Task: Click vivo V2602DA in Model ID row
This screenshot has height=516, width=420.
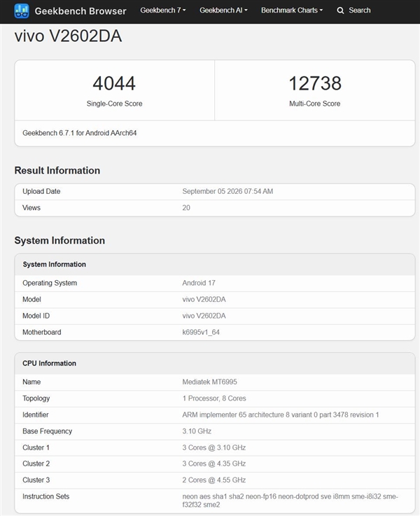Action: tap(204, 316)
